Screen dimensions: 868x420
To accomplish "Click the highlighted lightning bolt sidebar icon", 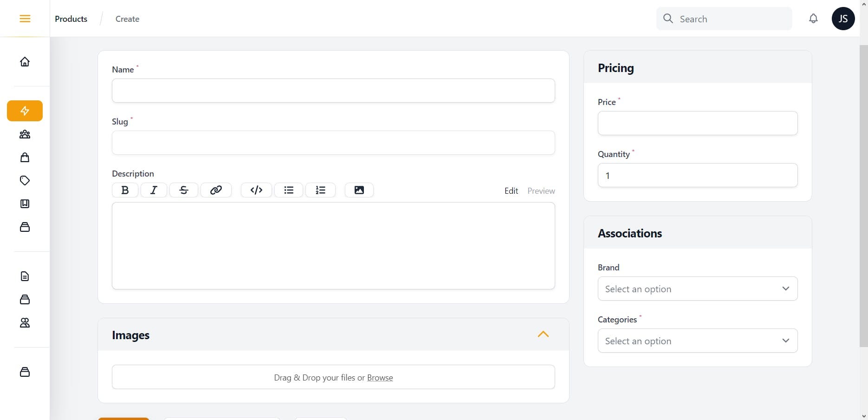I will point(25,111).
